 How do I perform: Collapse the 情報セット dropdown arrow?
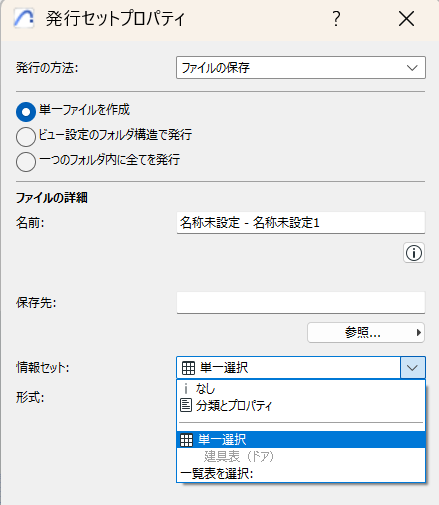(x=413, y=368)
